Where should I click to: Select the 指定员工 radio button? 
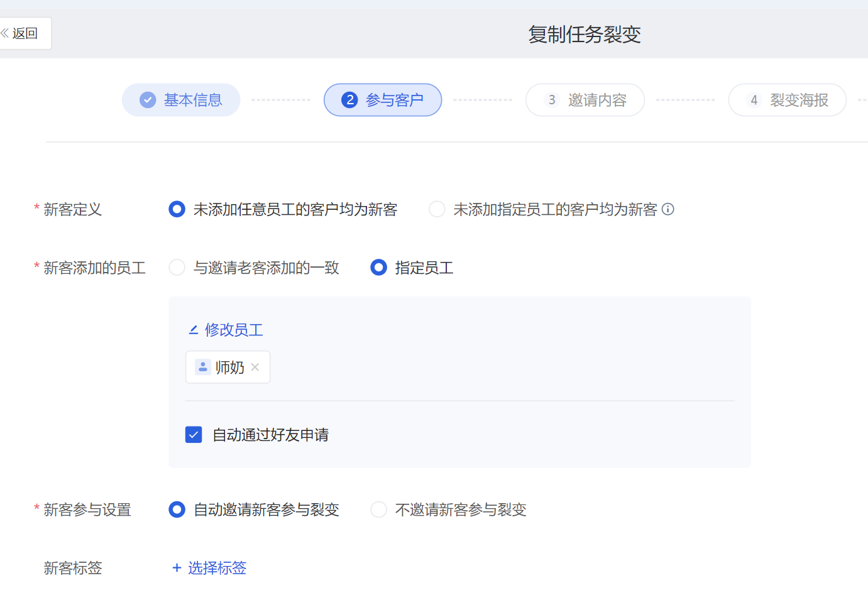pos(379,268)
